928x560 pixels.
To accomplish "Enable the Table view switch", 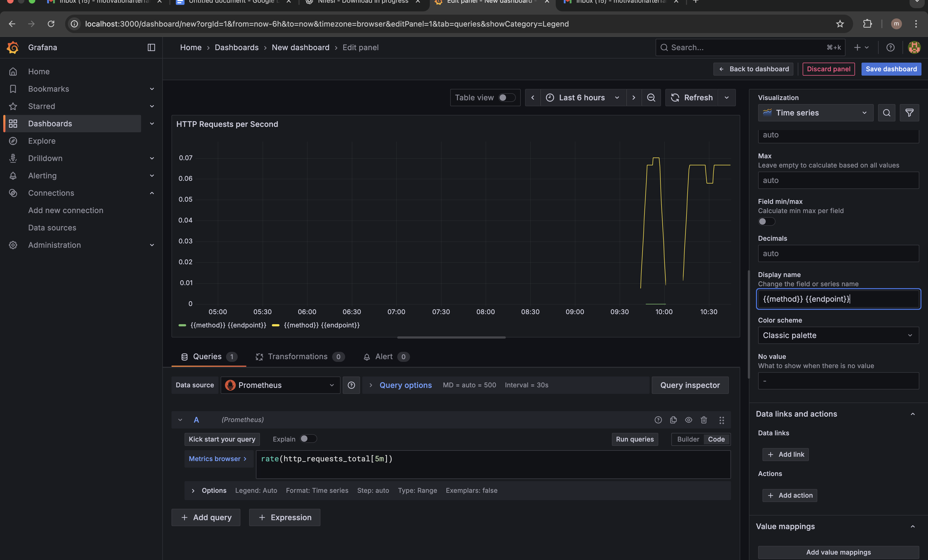I will (507, 98).
